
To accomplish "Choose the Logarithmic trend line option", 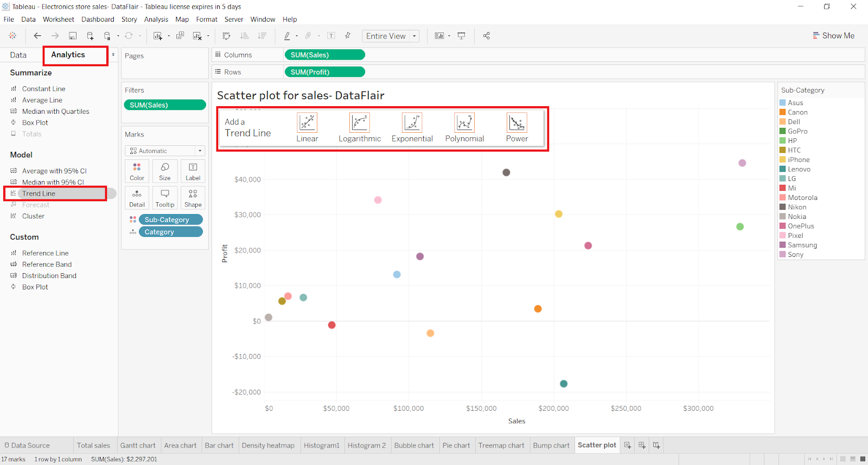I will [360, 128].
